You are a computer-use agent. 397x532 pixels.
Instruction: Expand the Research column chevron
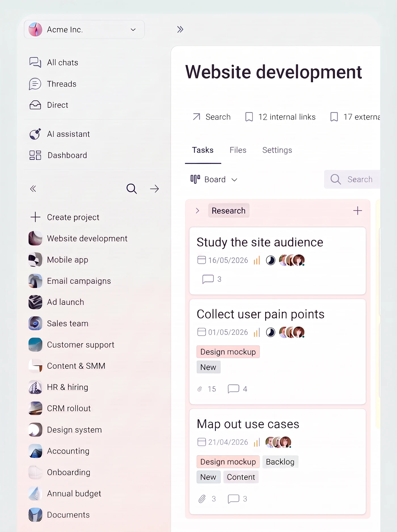(x=198, y=211)
